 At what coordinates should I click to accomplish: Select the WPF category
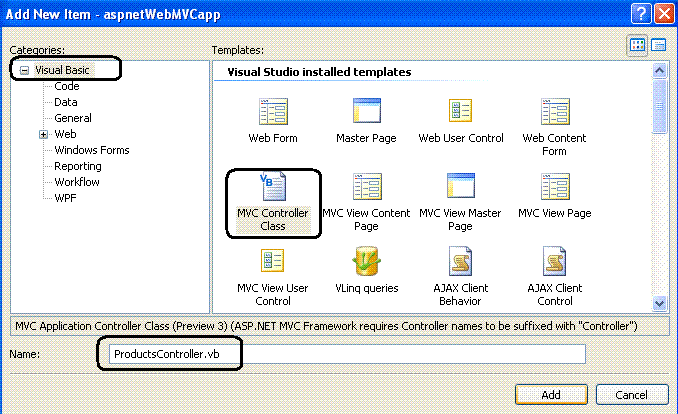point(65,198)
